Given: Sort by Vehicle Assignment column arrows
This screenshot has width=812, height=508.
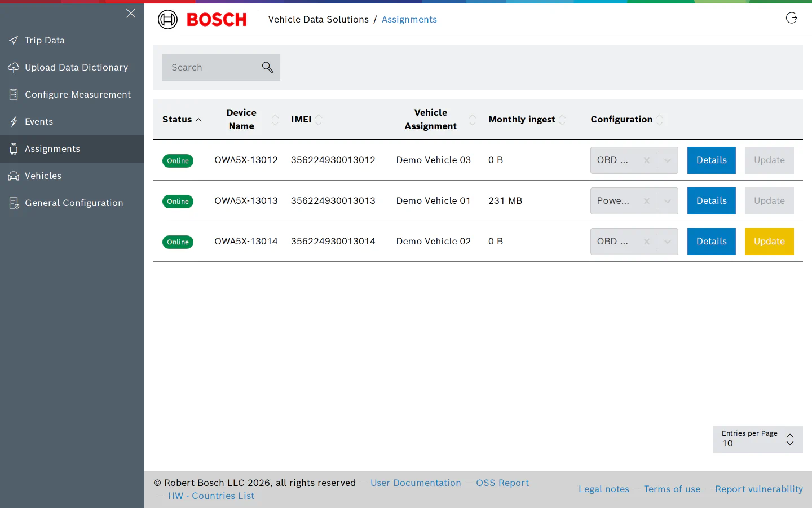Looking at the screenshot, I should coord(473,120).
